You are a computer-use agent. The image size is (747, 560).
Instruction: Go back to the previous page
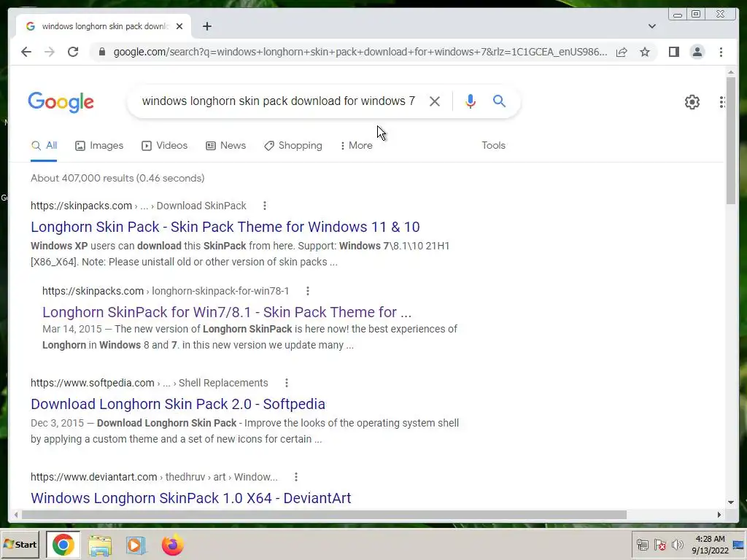pyautogui.click(x=26, y=52)
